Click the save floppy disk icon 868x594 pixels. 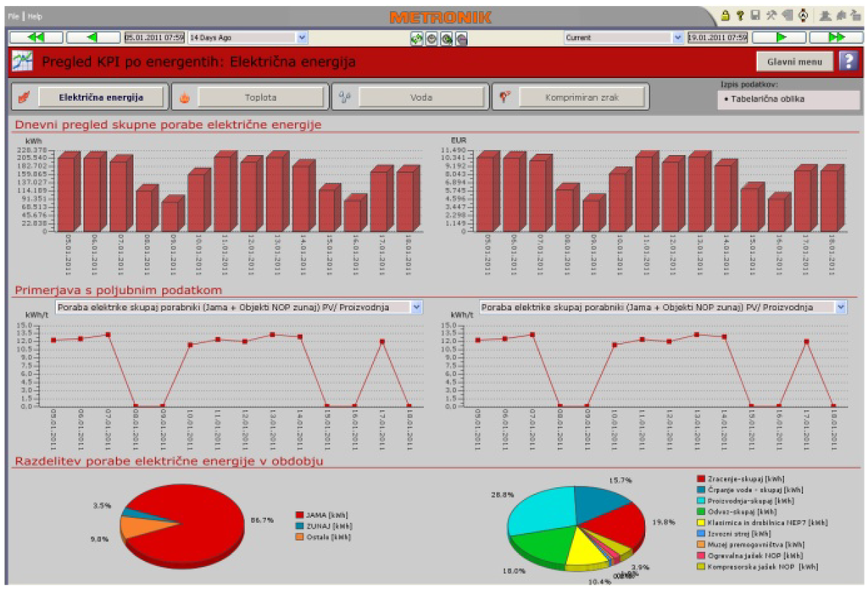point(754,15)
